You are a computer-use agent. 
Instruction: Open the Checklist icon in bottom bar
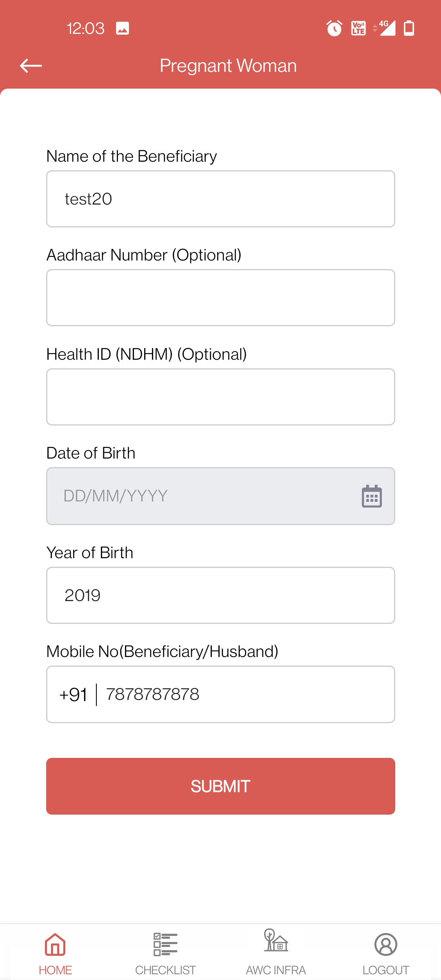[165, 944]
